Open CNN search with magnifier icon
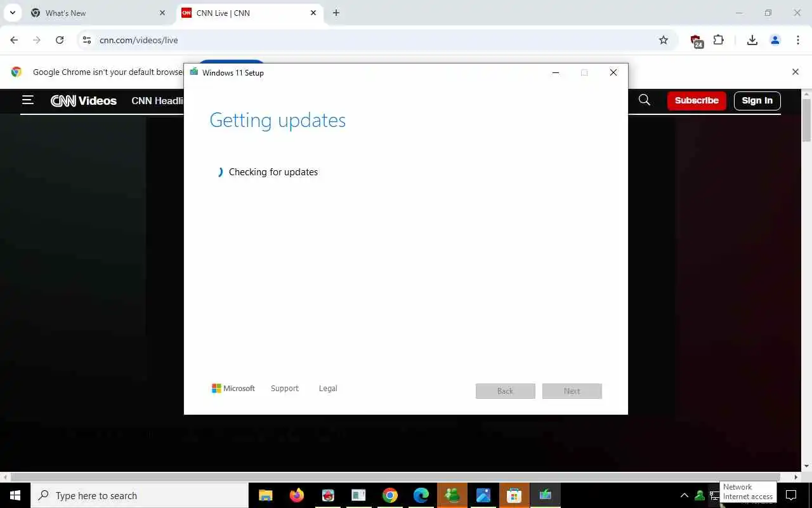The width and height of the screenshot is (812, 508). pyautogui.click(x=645, y=100)
